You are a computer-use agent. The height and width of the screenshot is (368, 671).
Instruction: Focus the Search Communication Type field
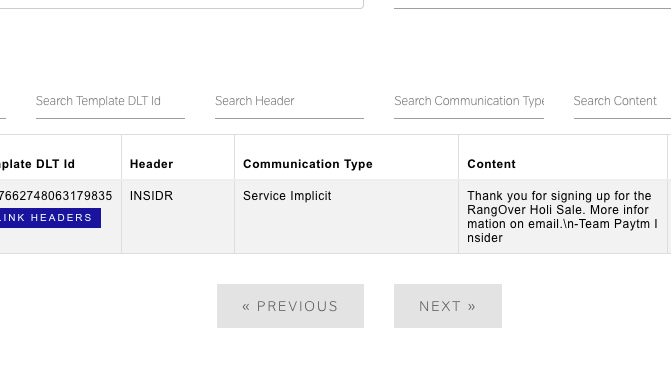[469, 101]
